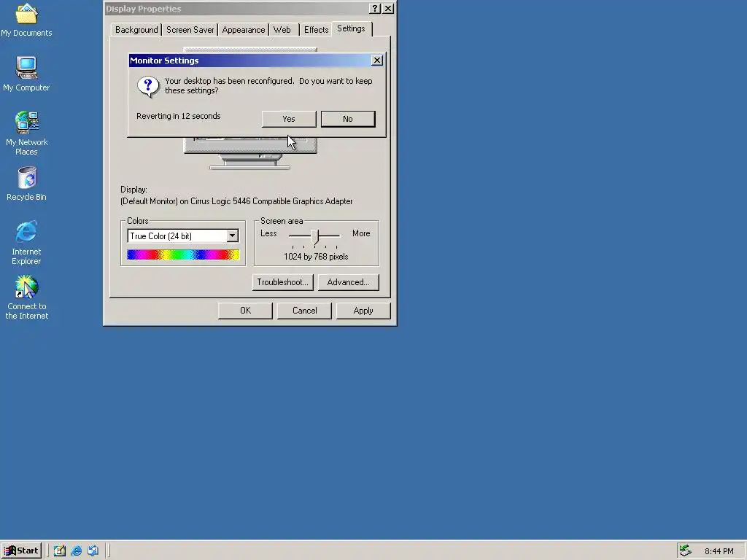Screen dimensions: 747x560
Task: Select the Settings tab
Action: [x=351, y=28]
